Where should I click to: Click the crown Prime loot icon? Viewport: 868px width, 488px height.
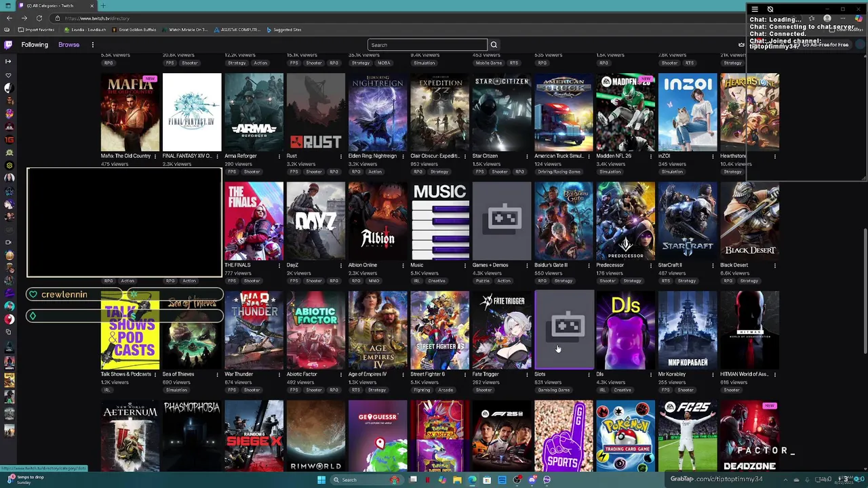click(x=741, y=45)
